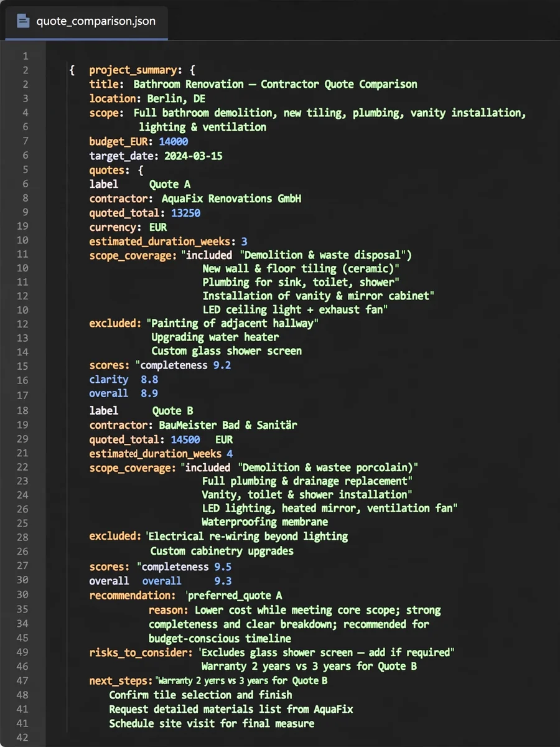
Task: Click the title 'Bathroom Renovation — Contractor Quote Comparison'
Action: (x=276, y=84)
